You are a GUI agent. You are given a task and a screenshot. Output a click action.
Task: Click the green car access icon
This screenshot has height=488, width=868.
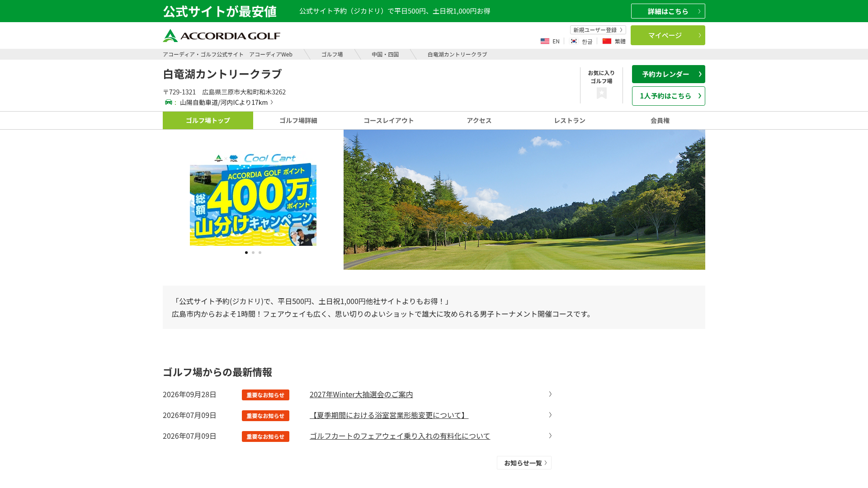[x=169, y=102]
